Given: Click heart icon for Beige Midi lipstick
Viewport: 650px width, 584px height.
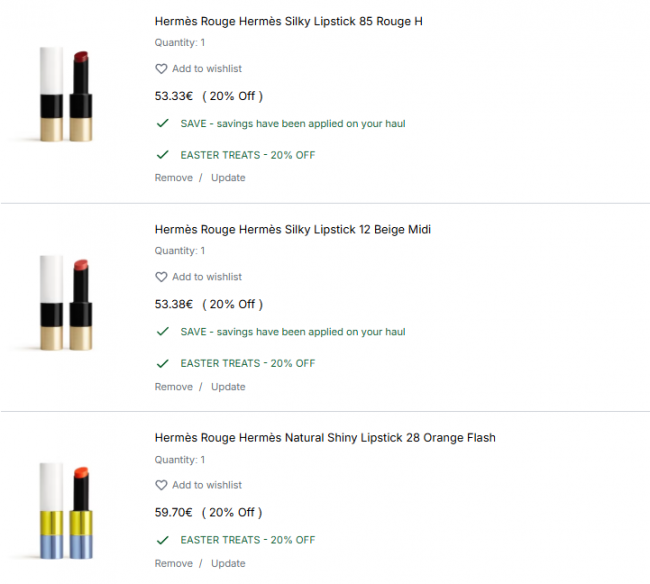Looking at the screenshot, I should point(161,277).
